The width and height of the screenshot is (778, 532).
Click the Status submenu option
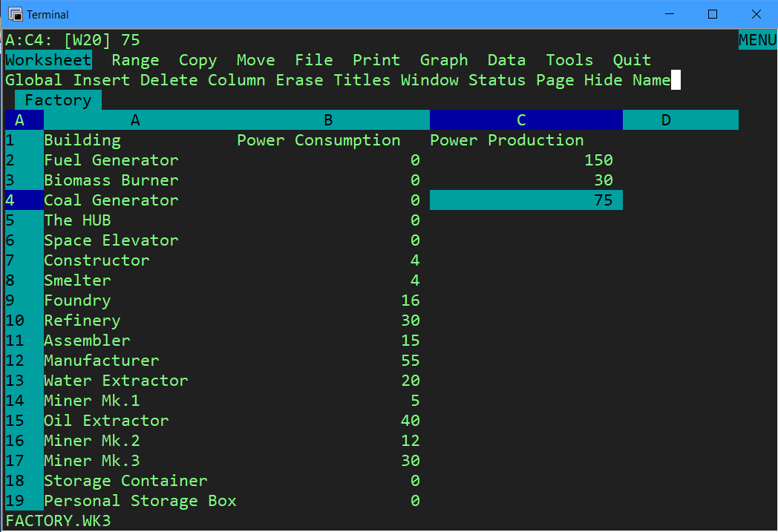click(x=497, y=80)
